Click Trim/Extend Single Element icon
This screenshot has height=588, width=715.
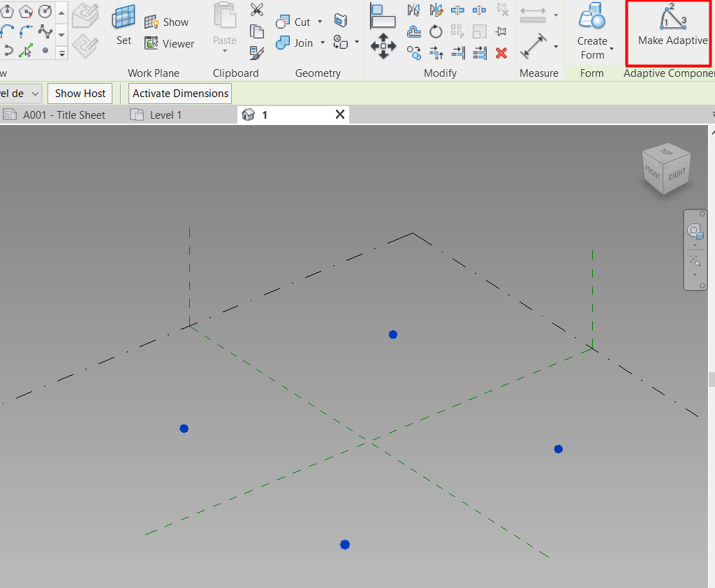[x=458, y=53]
